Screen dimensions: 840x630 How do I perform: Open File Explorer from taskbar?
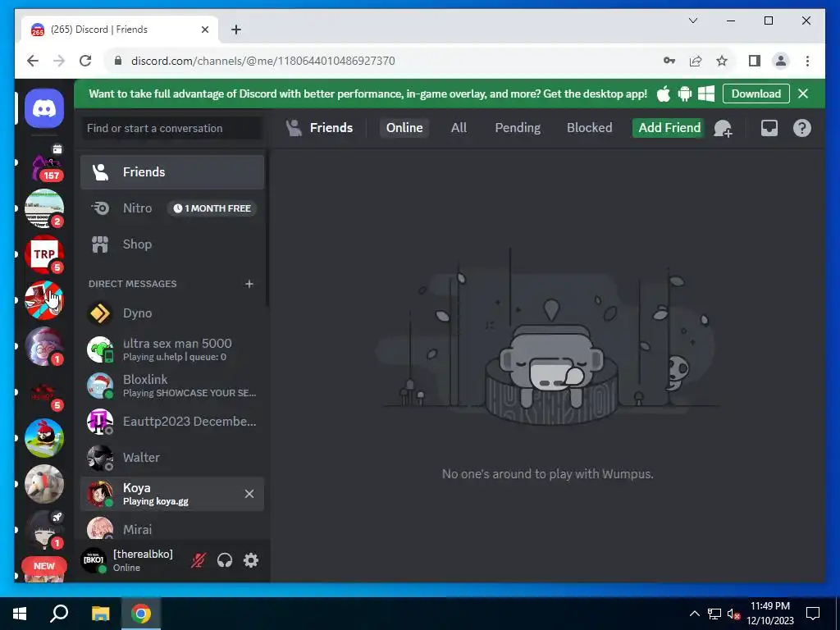click(100, 614)
